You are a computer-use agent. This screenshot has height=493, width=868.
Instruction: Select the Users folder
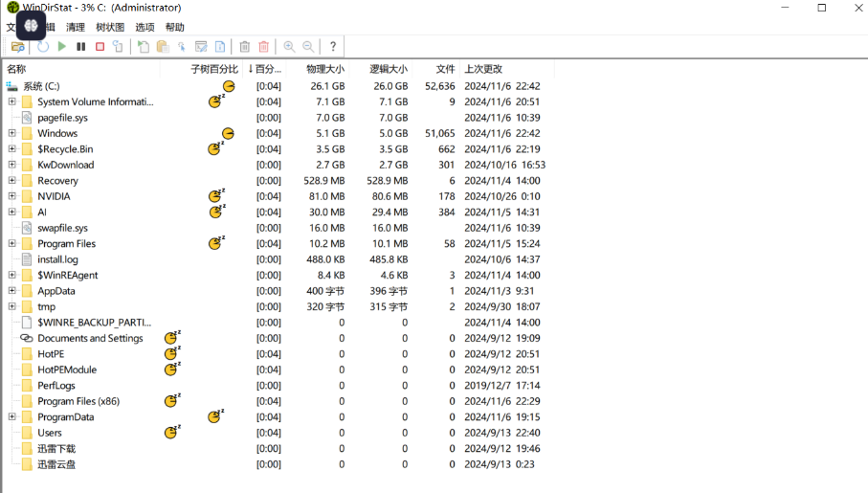click(50, 433)
